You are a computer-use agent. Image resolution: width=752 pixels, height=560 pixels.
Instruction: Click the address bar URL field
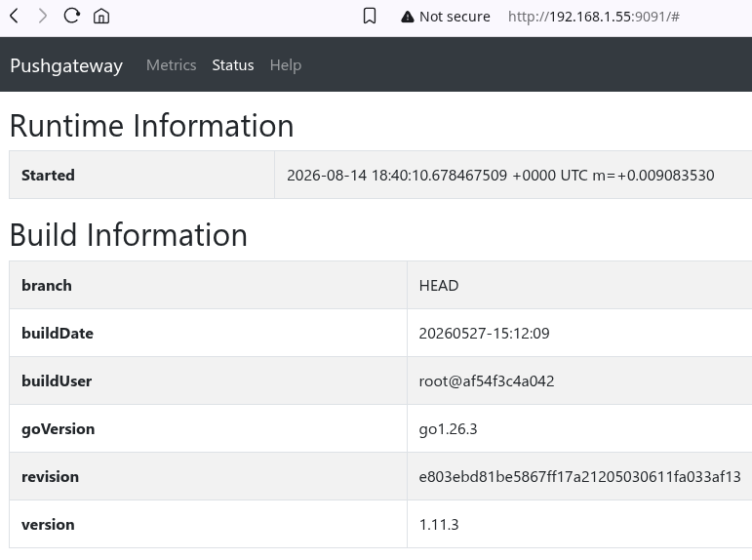(x=593, y=17)
